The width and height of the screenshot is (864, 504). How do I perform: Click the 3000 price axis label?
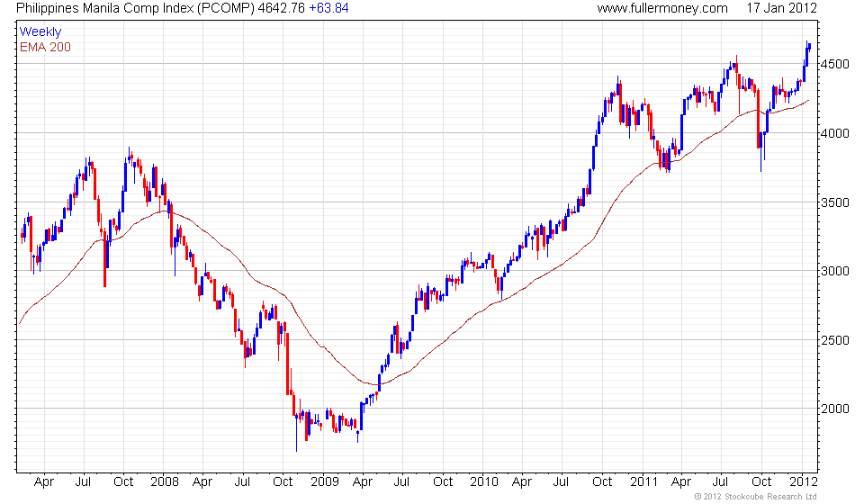click(x=835, y=271)
